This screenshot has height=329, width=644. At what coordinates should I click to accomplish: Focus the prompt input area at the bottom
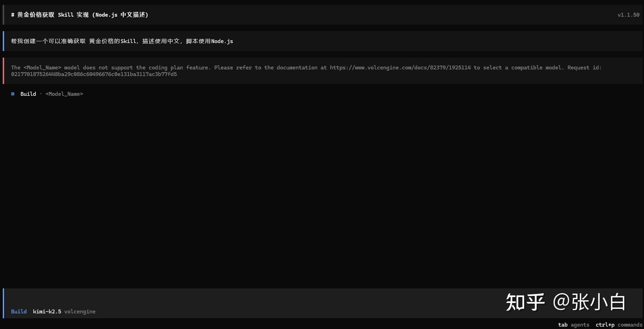322,303
